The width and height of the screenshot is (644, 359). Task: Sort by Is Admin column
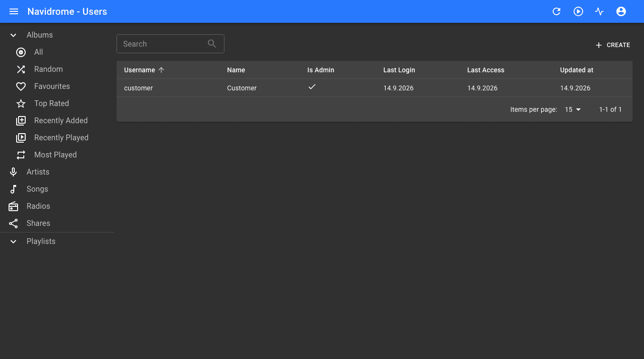[x=321, y=70]
